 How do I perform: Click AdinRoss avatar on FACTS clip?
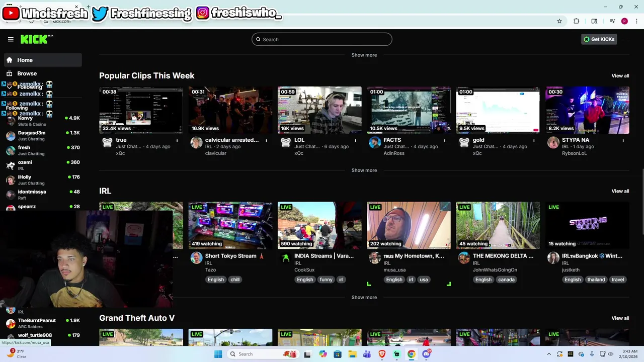pyautogui.click(x=375, y=142)
